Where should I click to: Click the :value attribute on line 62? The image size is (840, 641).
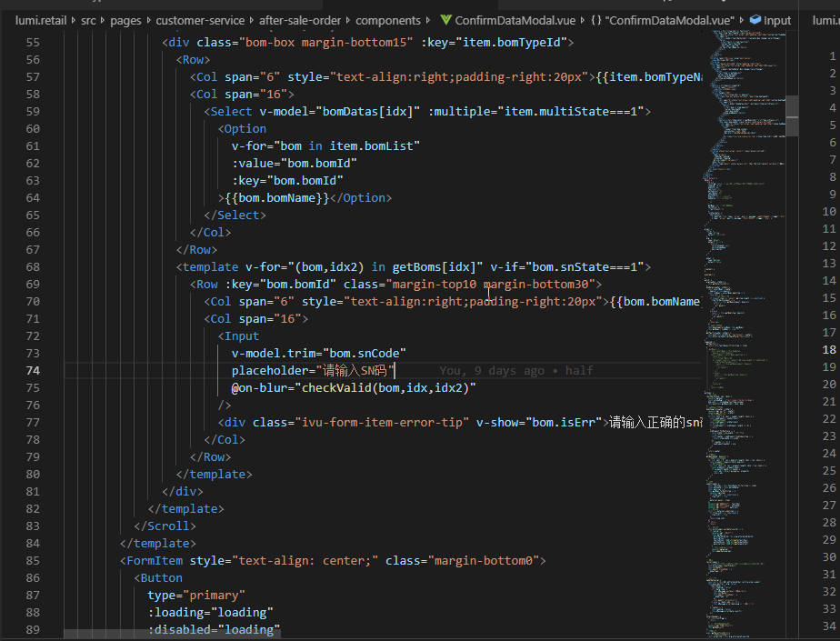253,163
